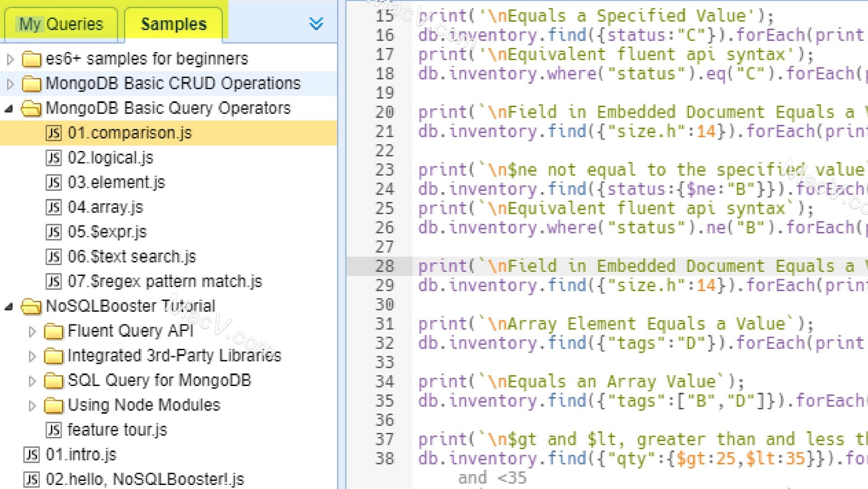
Task: Click the JS icon of 06.$text search.js
Action: (53, 257)
